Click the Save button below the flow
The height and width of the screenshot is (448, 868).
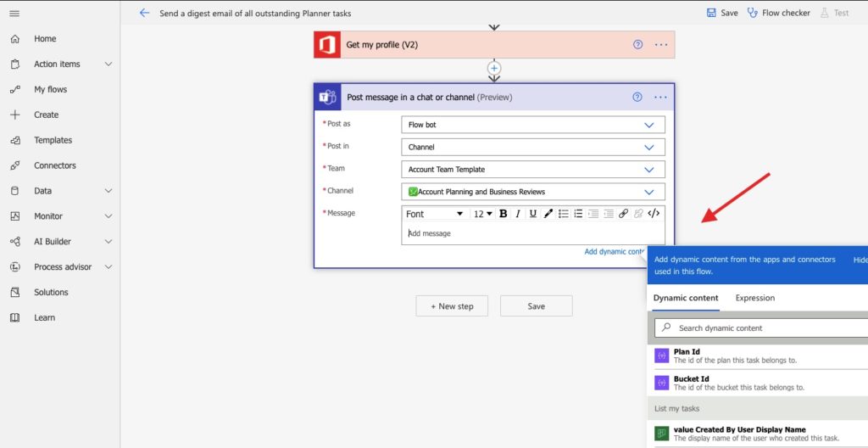pos(536,306)
